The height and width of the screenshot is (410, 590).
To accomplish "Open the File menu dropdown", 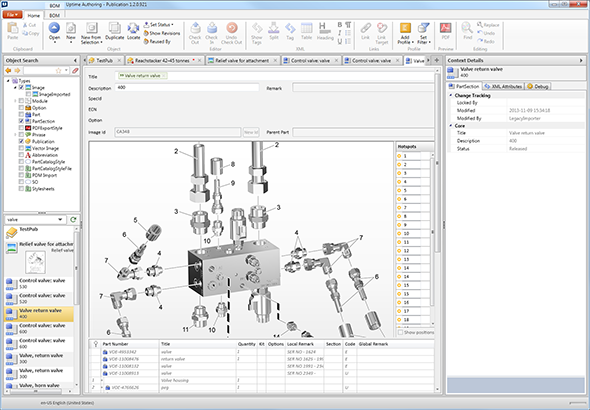I will 12,15.
